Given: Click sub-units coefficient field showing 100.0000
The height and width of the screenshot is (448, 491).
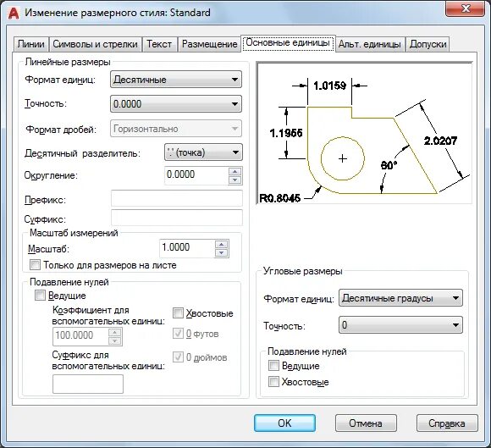Looking at the screenshot, I should coord(80,336).
